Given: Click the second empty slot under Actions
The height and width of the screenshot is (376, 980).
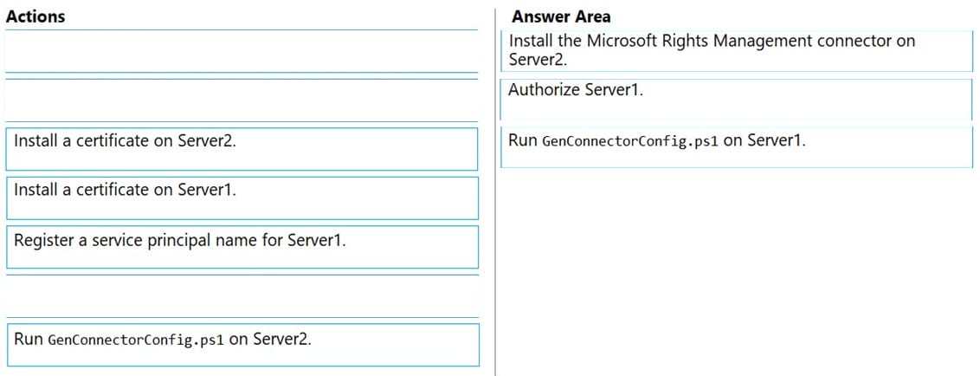Looking at the screenshot, I should tap(242, 100).
